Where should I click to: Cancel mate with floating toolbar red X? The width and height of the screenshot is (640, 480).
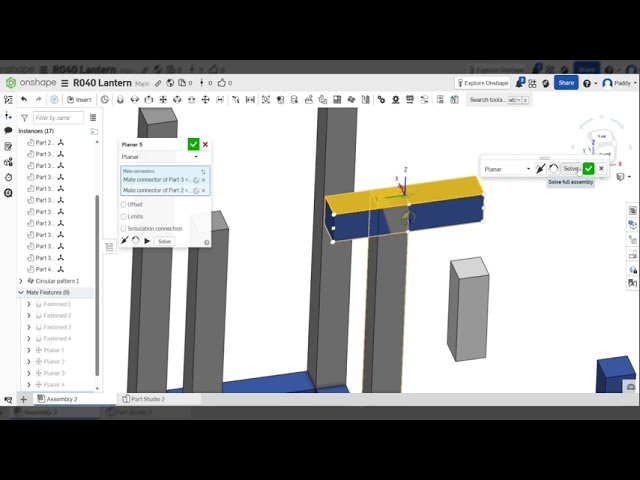(x=601, y=169)
